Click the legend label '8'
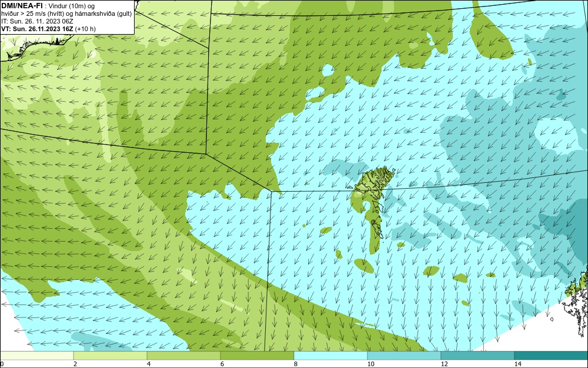This screenshot has height=368, width=588. point(296,364)
